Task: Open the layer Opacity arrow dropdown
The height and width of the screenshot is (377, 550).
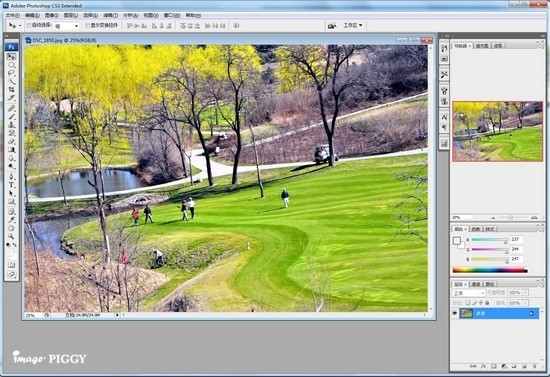Action: tap(525, 292)
